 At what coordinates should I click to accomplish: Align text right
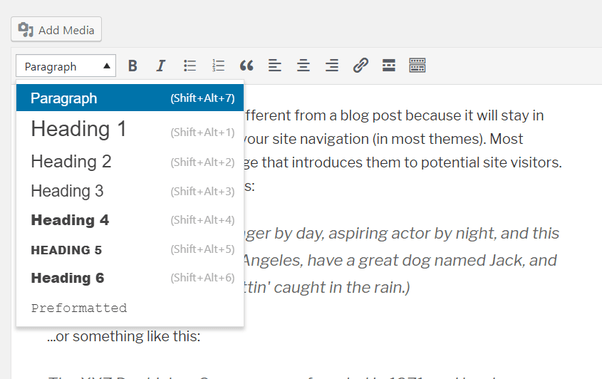[x=332, y=66]
